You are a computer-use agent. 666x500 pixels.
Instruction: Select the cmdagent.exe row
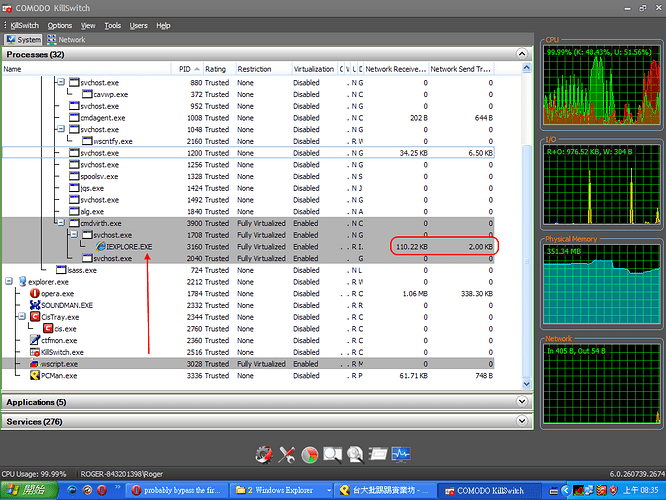(x=248, y=118)
